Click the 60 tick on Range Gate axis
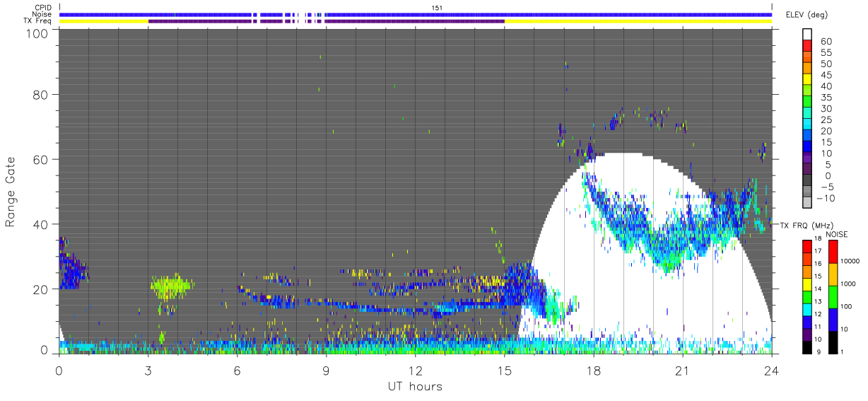 click(42, 159)
